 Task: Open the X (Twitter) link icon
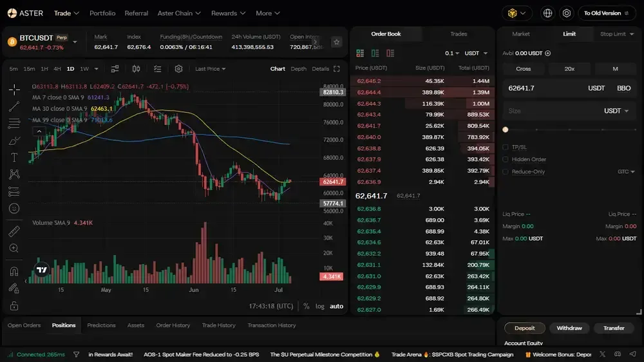point(603,354)
